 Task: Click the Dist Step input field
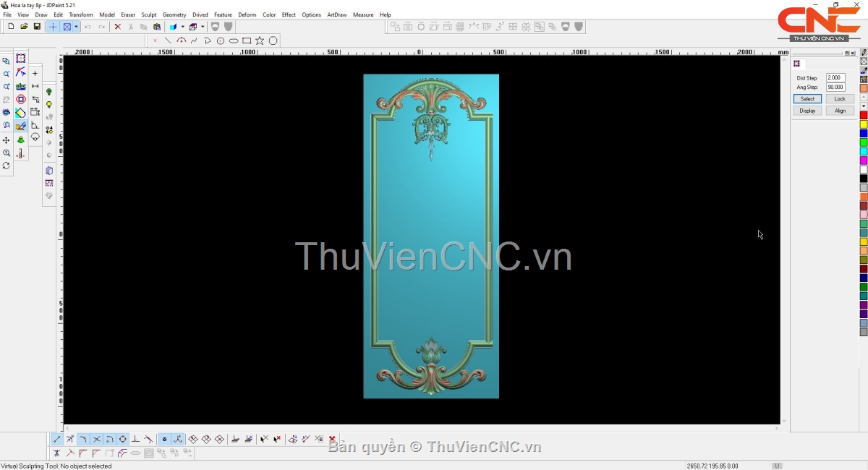pyautogui.click(x=835, y=77)
